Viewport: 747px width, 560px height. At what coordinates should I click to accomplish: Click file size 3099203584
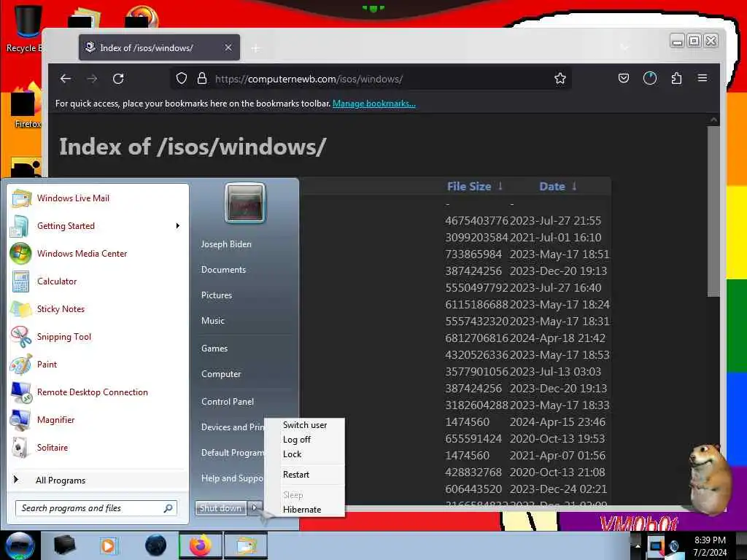click(476, 237)
